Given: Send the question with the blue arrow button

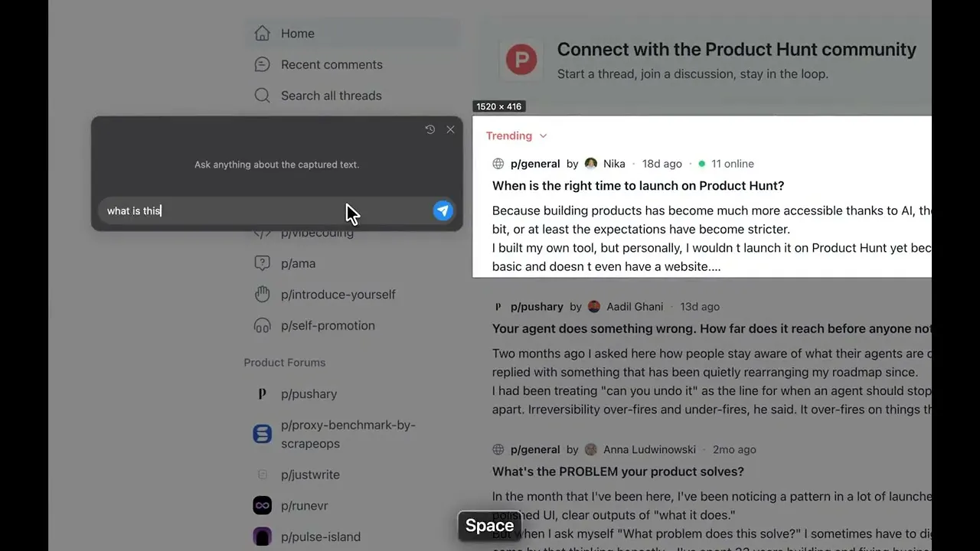Looking at the screenshot, I should point(443,210).
